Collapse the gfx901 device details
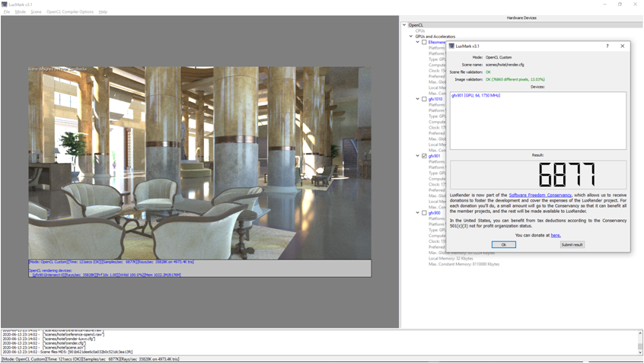Image resolution: width=644 pixels, height=363 pixels. tap(418, 156)
